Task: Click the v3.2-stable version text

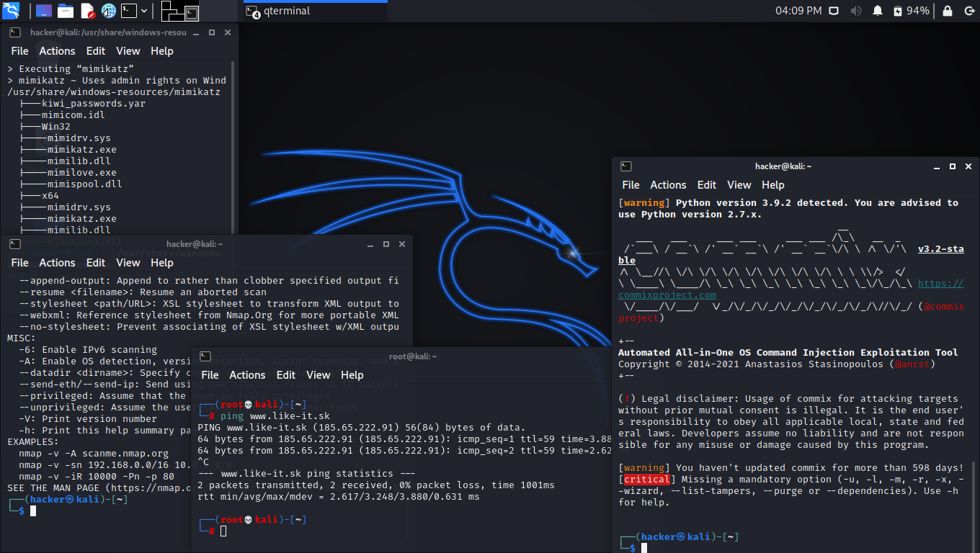Action: coord(941,249)
